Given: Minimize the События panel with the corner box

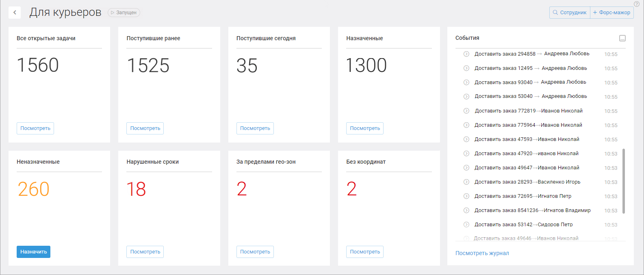Looking at the screenshot, I should pos(622,38).
